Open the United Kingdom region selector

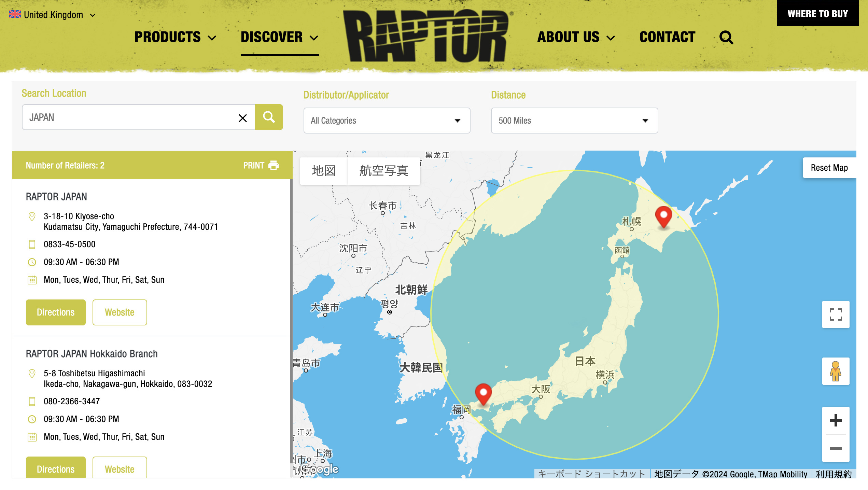tap(52, 15)
